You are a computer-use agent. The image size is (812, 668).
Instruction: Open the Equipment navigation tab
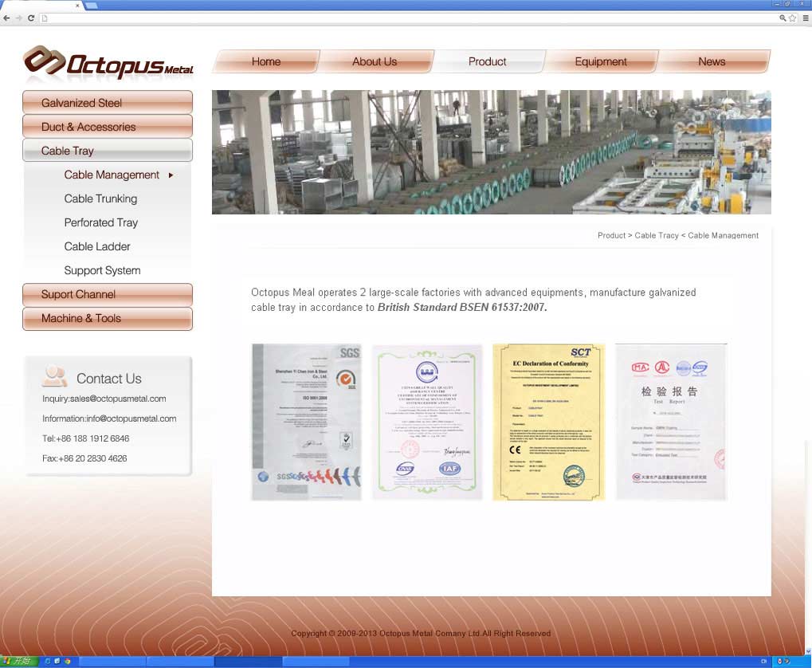tap(601, 61)
